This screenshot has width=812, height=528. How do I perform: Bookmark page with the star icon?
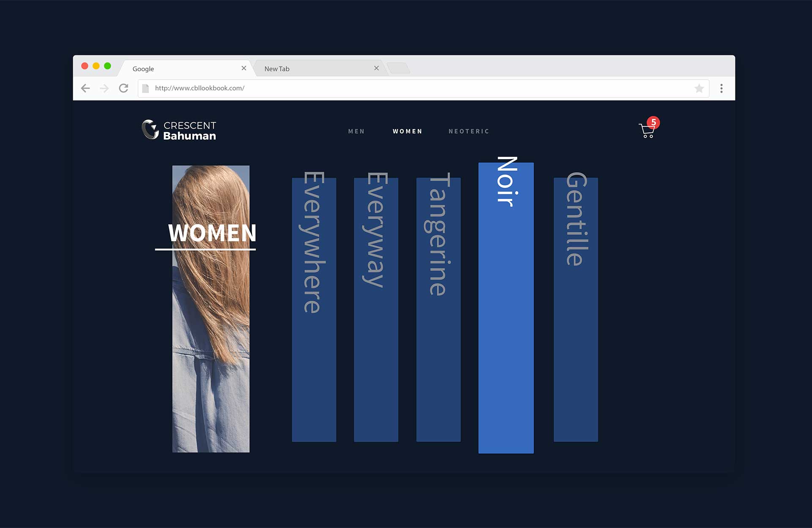[x=699, y=88]
